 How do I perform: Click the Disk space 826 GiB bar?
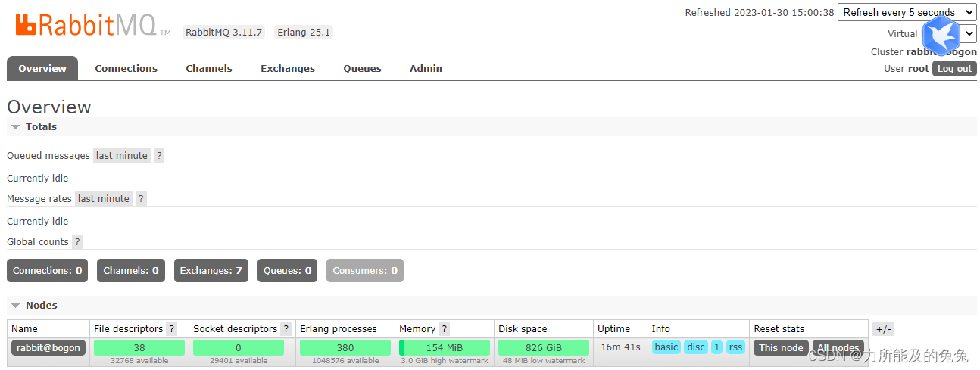point(544,347)
